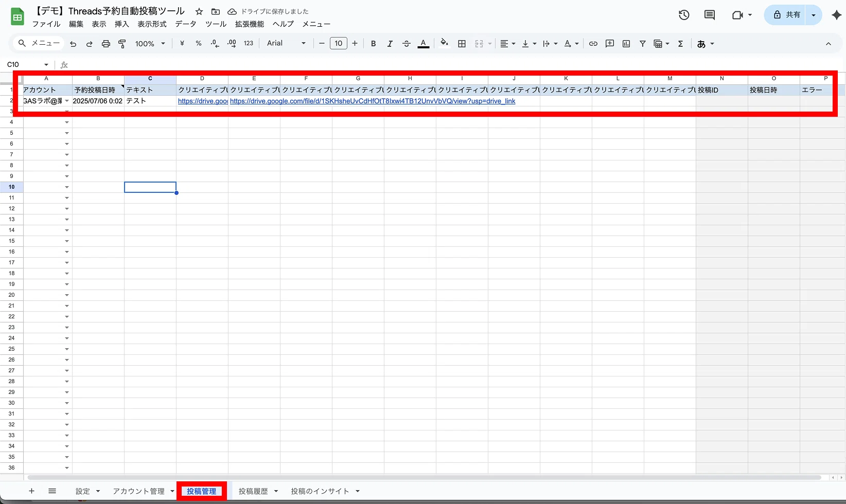Collapse the toolbar with the chevron
This screenshot has height=504, width=846.
point(829,44)
